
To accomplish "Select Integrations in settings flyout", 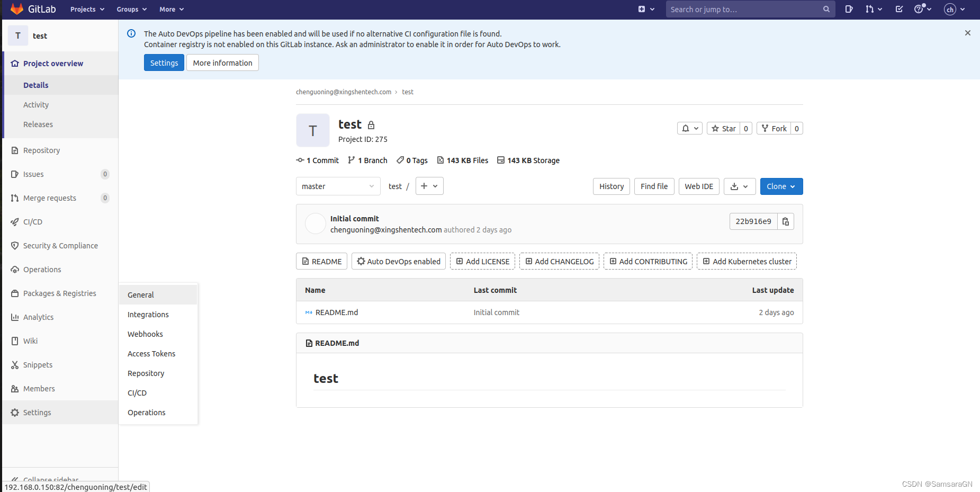I will click(158, 315).
